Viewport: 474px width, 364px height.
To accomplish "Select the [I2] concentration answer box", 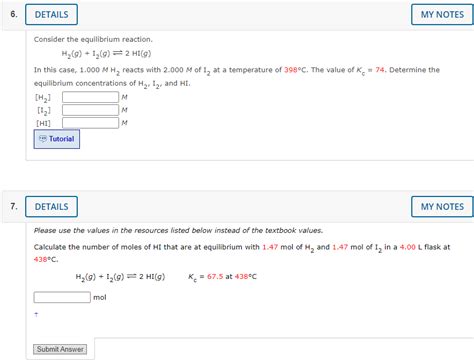I will tap(90, 110).
